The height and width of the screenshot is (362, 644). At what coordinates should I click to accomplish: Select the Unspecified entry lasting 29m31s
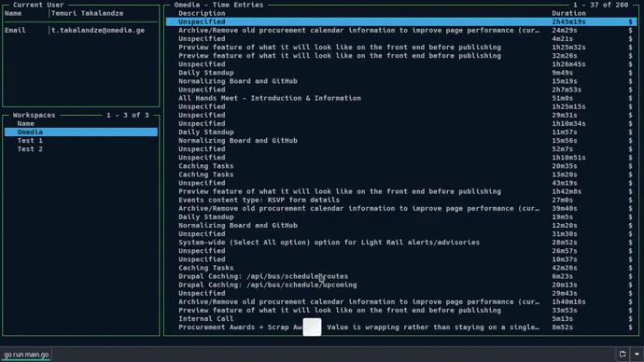(401, 115)
